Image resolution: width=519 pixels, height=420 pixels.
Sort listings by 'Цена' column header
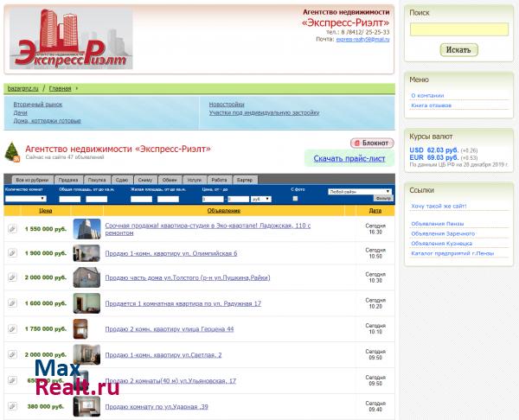[x=45, y=211]
